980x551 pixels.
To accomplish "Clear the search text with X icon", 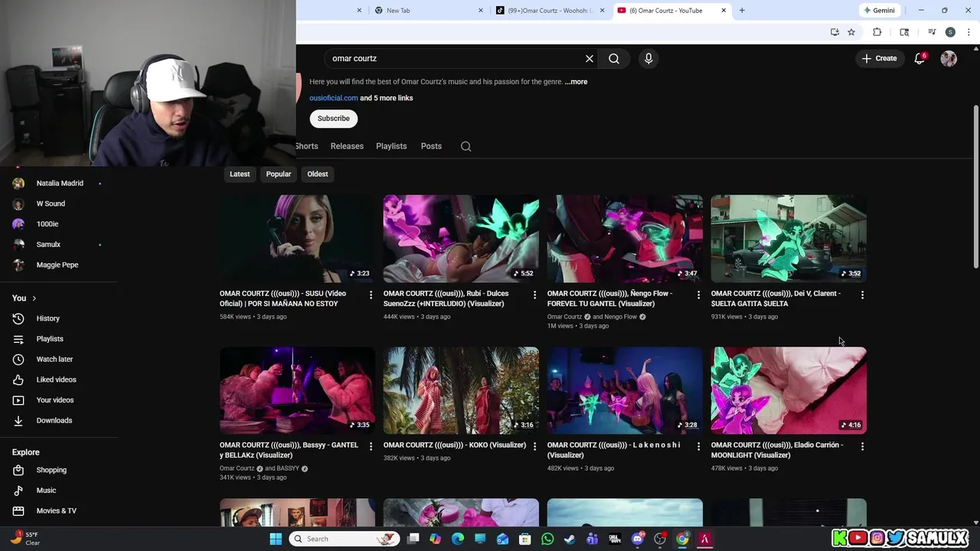I will [590, 58].
